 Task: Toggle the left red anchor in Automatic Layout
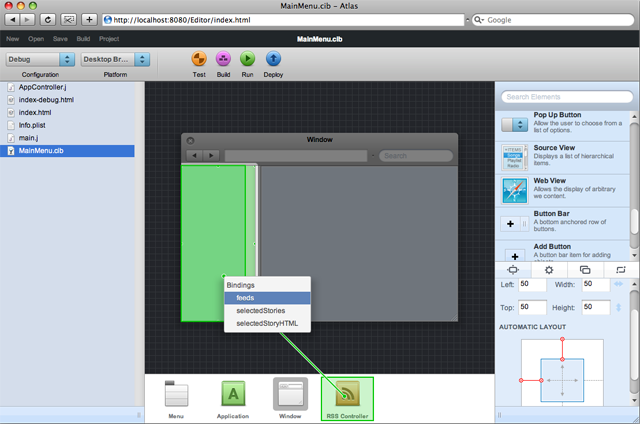[x=531, y=380]
